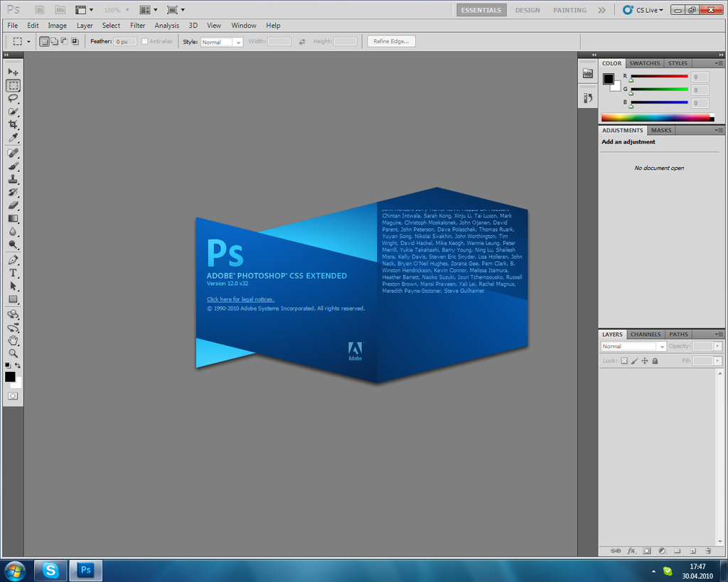Click the Feather input field
728x582 pixels.
tap(125, 42)
